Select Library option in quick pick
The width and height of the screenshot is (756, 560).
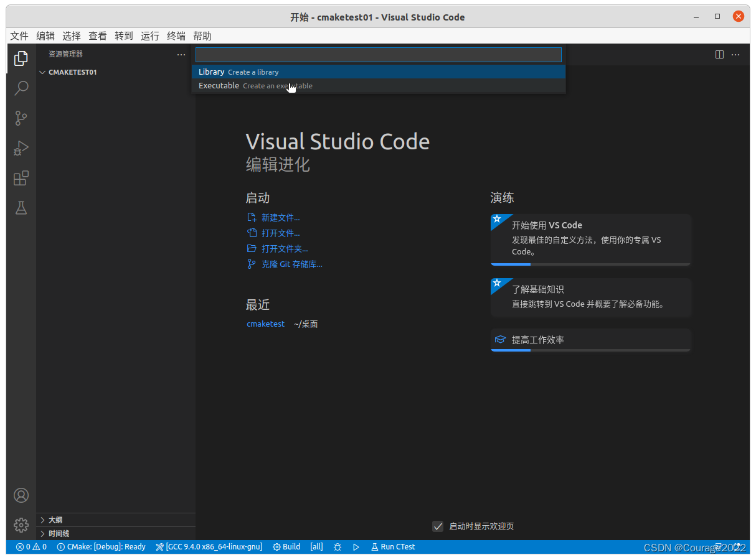tap(379, 72)
